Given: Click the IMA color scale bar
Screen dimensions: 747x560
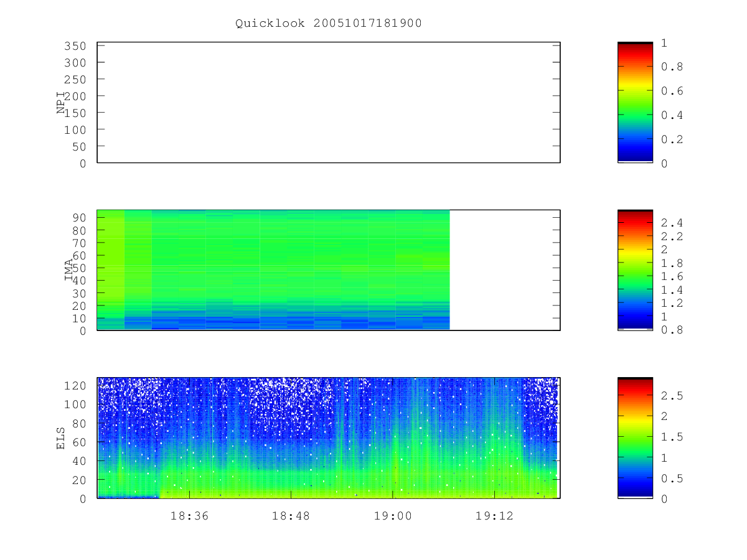Looking at the screenshot, I should click(x=635, y=269).
